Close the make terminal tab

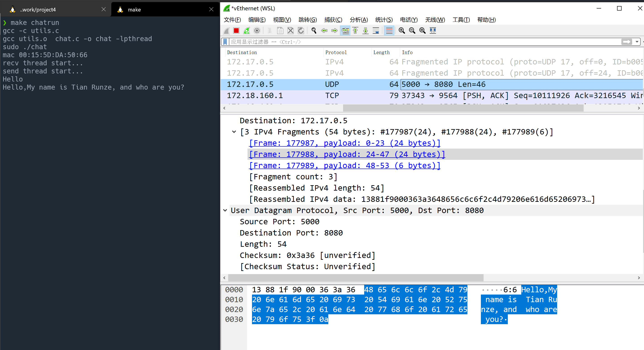pos(211,9)
